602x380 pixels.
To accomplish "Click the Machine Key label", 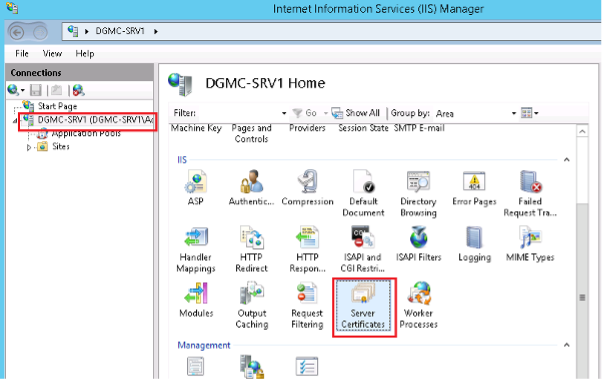I will click(196, 128).
